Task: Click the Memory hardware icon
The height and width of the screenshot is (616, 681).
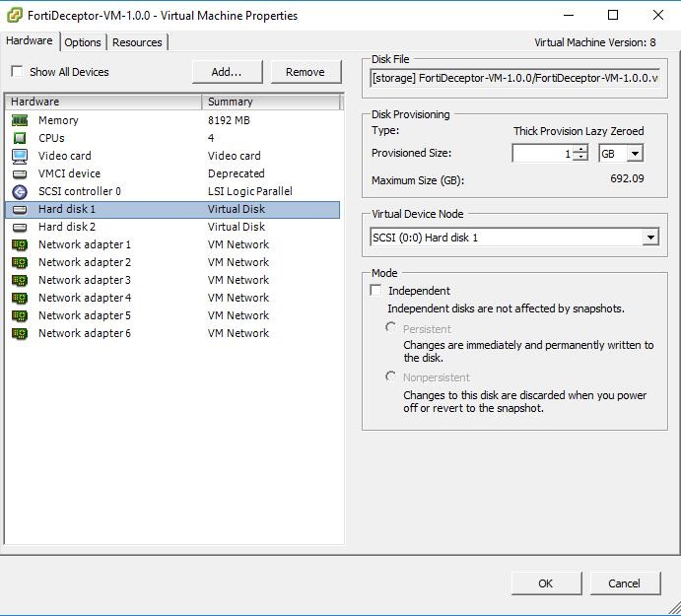Action: point(20,120)
